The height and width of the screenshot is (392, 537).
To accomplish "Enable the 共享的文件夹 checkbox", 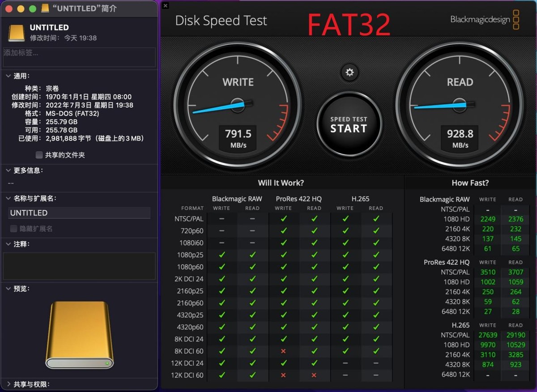I will (39, 155).
